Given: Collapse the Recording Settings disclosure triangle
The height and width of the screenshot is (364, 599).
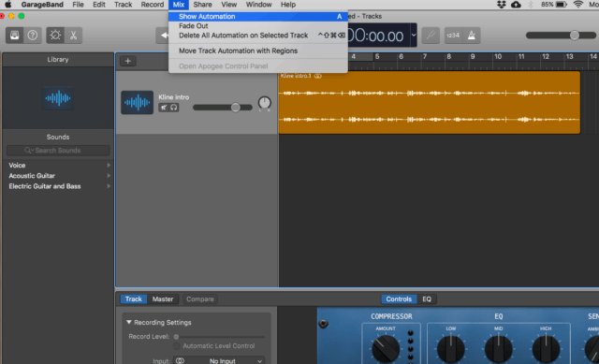Looking at the screenshot, I should [129, 323].
